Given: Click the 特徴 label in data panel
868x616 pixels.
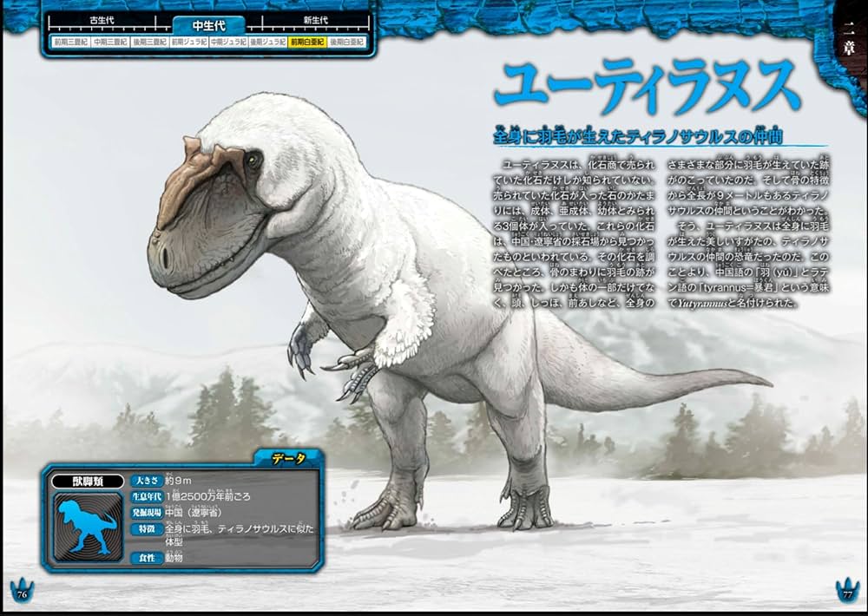Looking at the screenshot, I should 145,528.
